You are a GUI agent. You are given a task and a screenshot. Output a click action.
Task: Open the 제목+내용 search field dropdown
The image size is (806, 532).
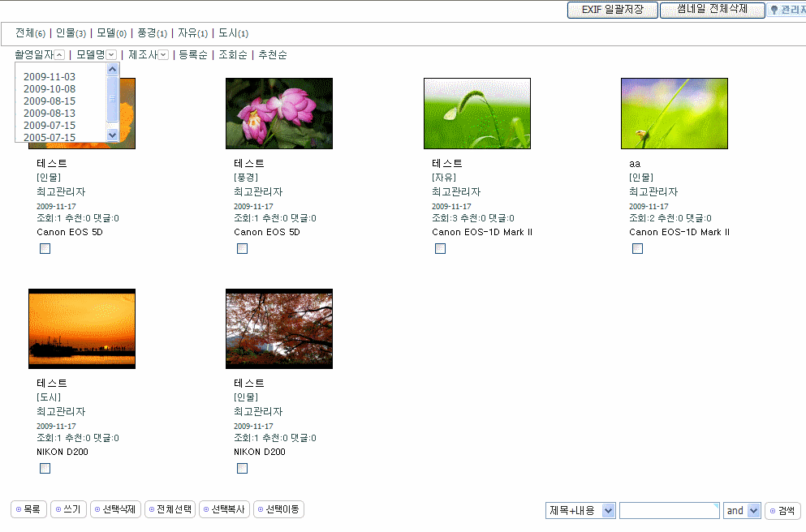click(580, 510)
